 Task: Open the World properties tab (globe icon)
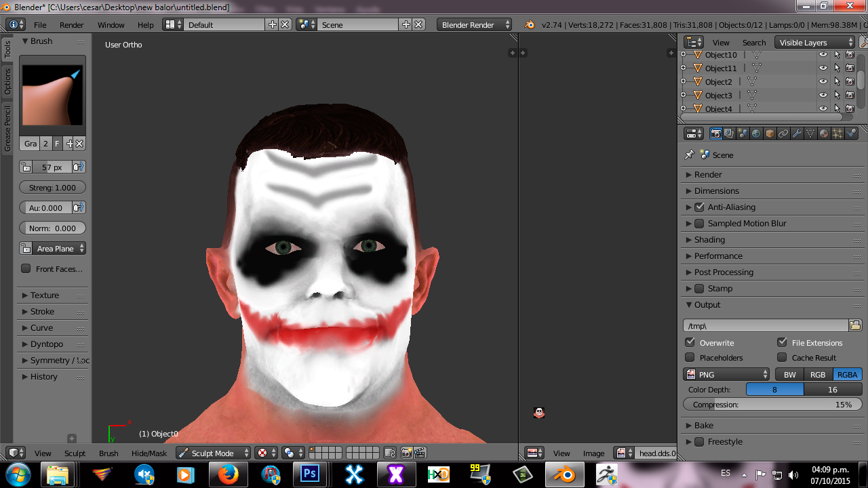[756, 134]
